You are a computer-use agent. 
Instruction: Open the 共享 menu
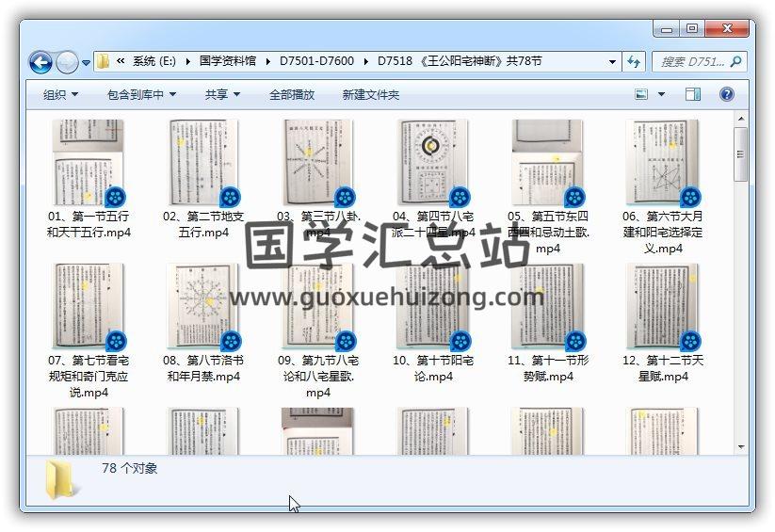(x=222, y=94)
